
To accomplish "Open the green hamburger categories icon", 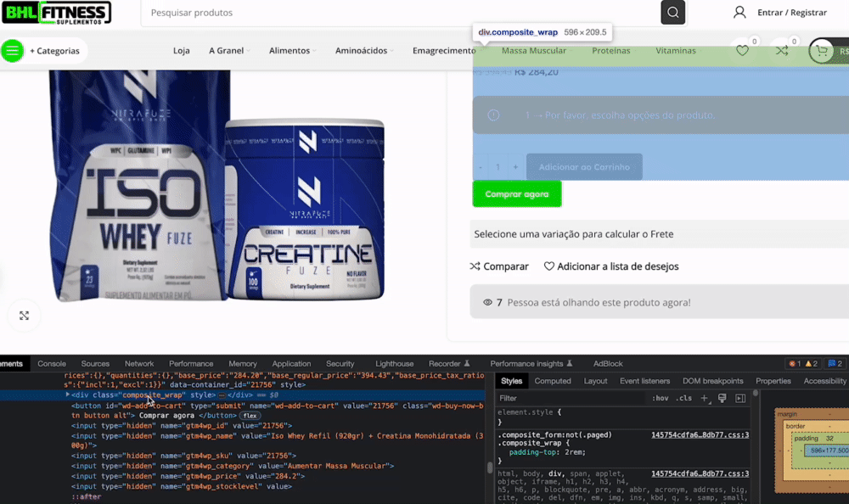I will click(x=12, y=51).
